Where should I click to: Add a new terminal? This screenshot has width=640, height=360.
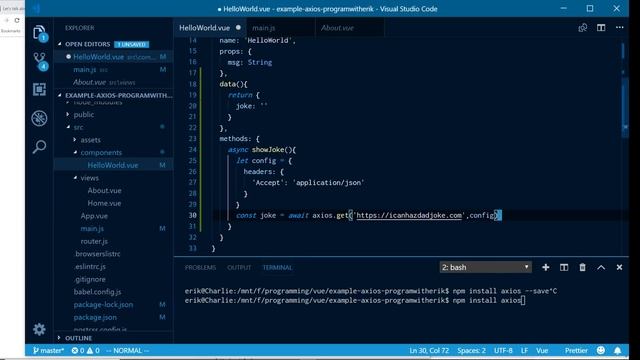pyautogui.click(x=545, y=267)
